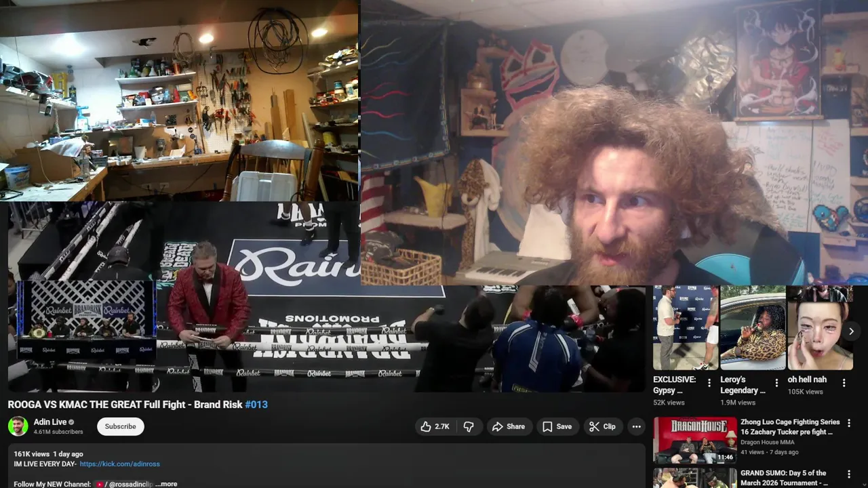
Task: Open Leroy's Legendary short thumbnail
Action: (x=752, y=328)
